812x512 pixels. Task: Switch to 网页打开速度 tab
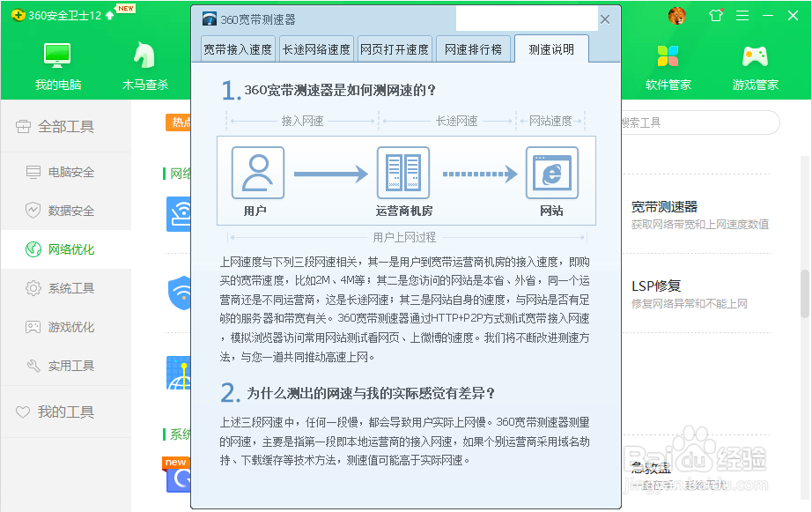(395, 49)
